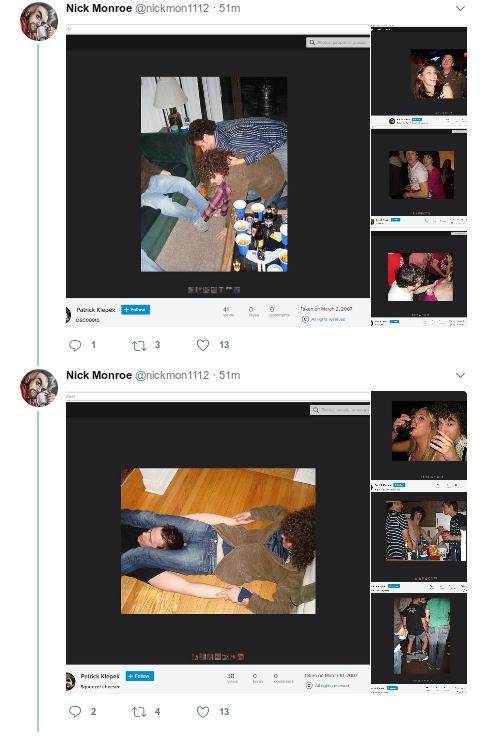Image resolution: width=484 pixels, height=736 pixels.
Task: Open bottom-right thumbnail of first tweet
Action: pos(419,279)
